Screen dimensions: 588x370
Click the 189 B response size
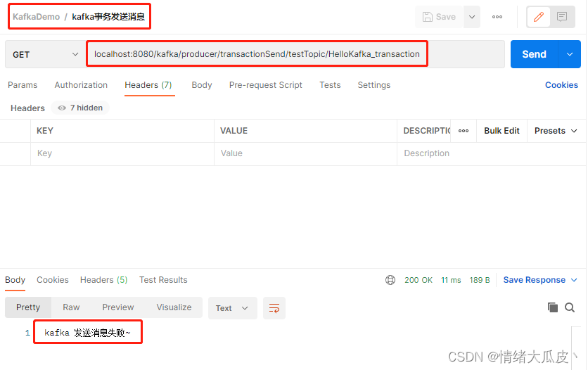coord(480,280)
